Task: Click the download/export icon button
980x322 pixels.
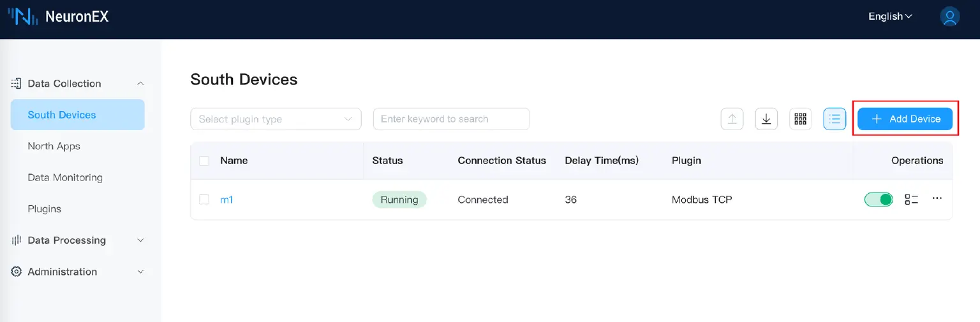Action: coord(766,119)
